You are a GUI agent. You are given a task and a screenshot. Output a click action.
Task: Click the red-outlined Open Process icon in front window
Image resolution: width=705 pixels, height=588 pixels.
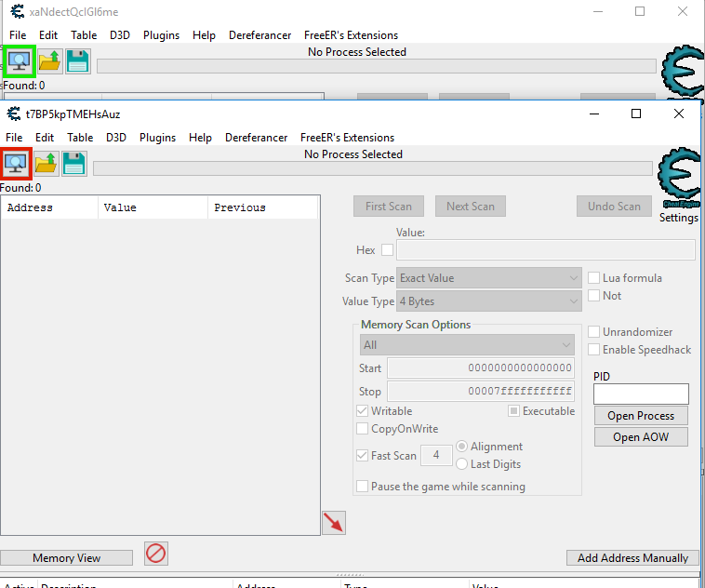[17, 164]
